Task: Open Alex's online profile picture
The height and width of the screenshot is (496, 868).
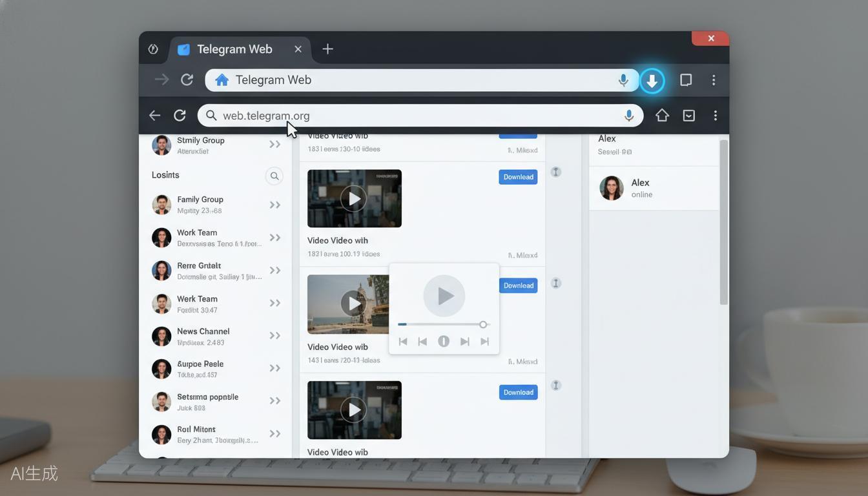Action: 612,188
